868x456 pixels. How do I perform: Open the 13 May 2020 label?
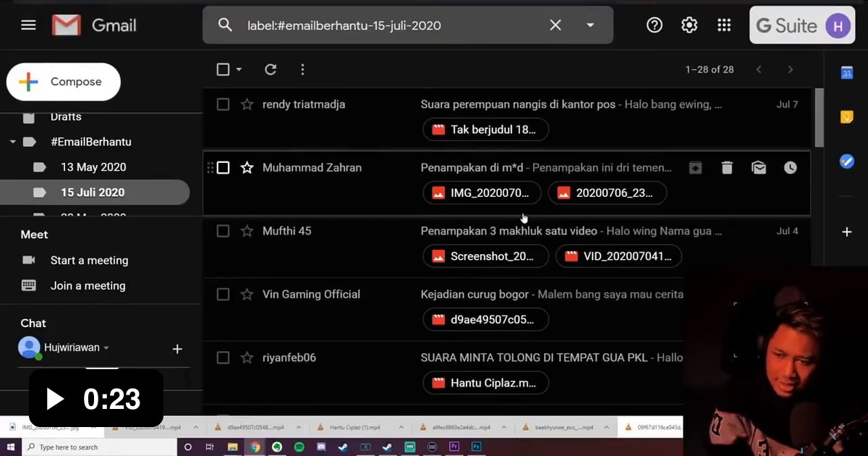click(93, 167)
